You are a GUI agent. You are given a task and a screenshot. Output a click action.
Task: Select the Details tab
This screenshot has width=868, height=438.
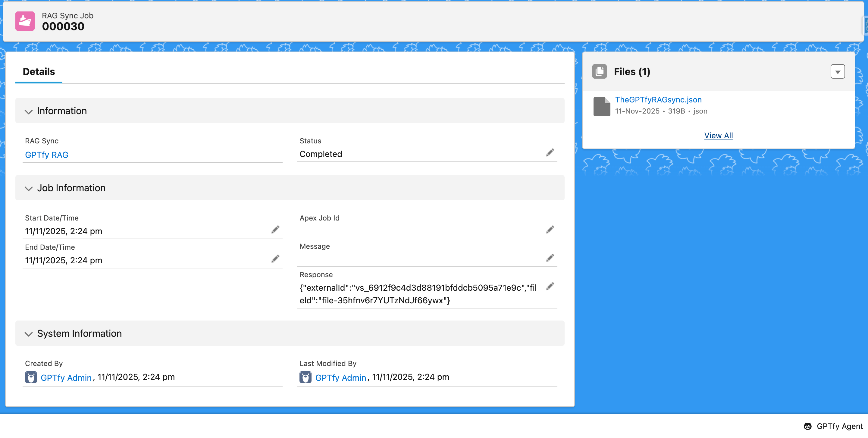click(39, 71)
